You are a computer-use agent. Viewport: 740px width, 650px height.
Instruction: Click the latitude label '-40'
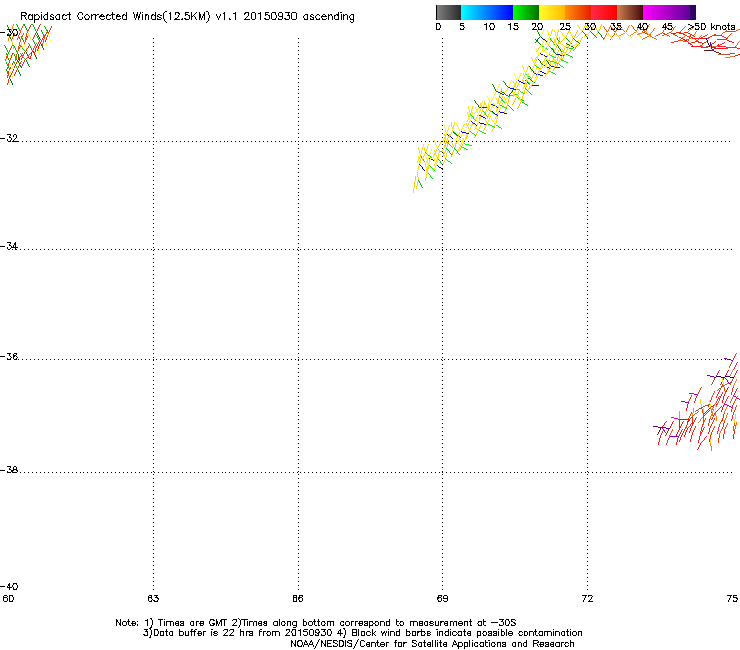point(9,586)
